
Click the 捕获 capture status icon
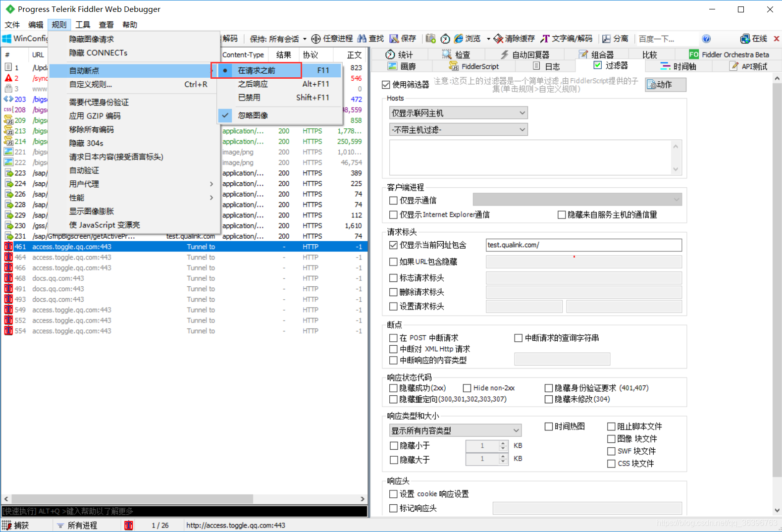coord(7,526)
